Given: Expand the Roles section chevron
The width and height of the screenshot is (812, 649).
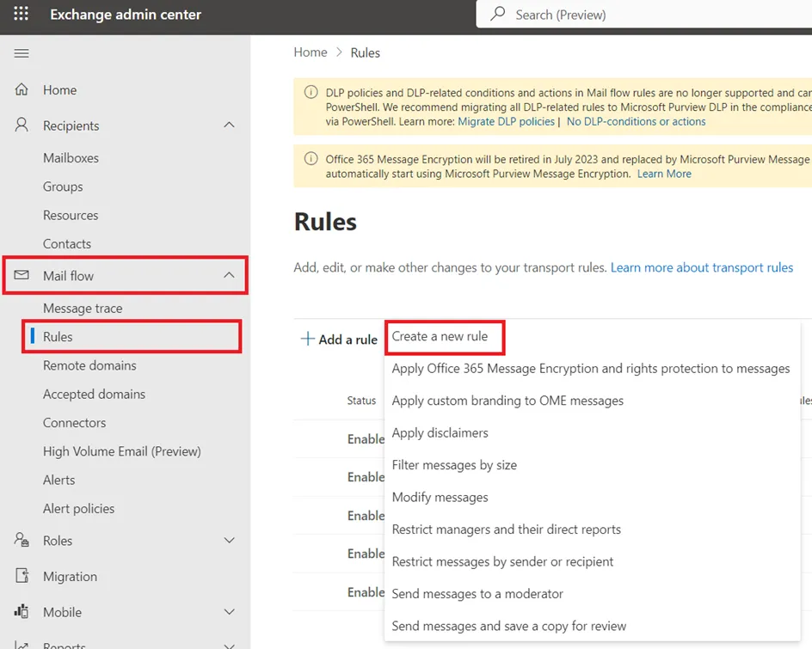Looking at the screenshot, I should coord(229,541).
